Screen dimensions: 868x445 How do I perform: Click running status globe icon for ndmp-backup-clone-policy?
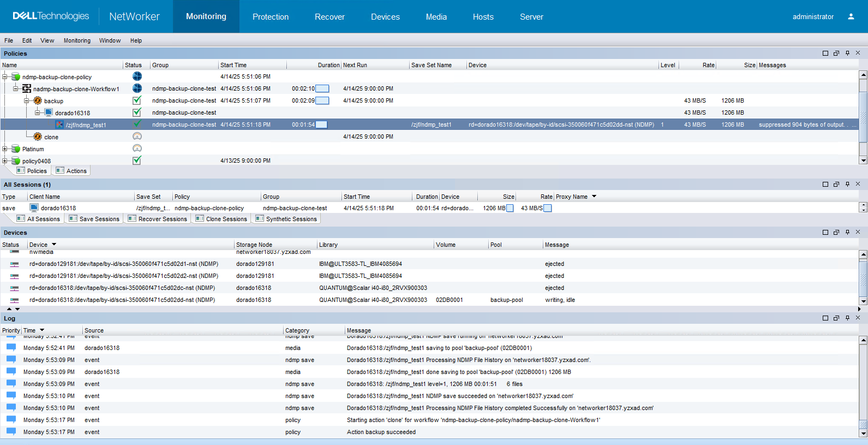coord(137,76)
